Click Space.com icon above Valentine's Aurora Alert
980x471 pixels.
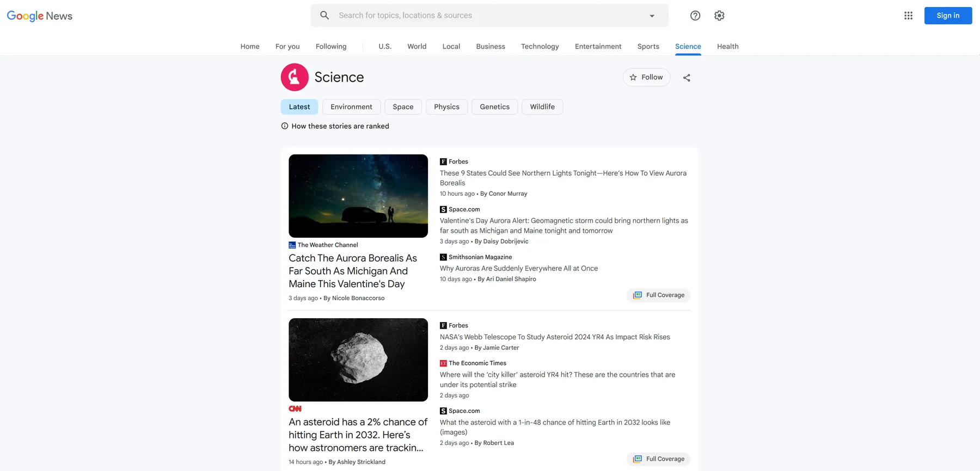[443, 209]
